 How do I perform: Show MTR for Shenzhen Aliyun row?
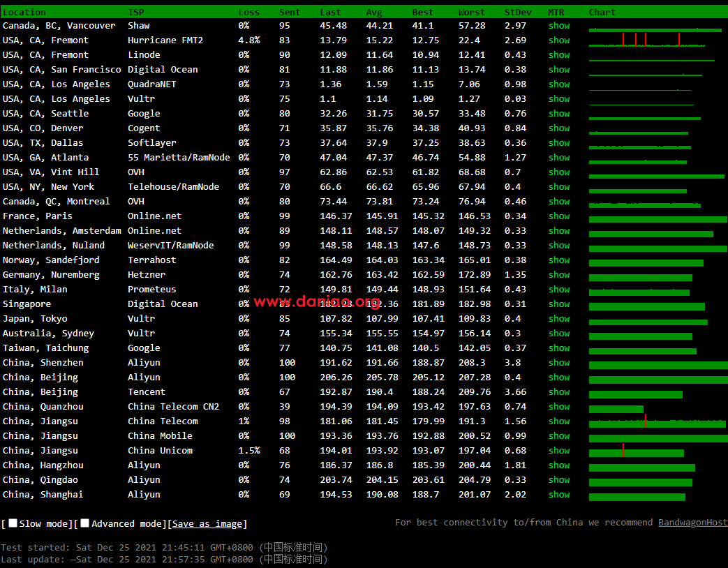tap(559, 362)
